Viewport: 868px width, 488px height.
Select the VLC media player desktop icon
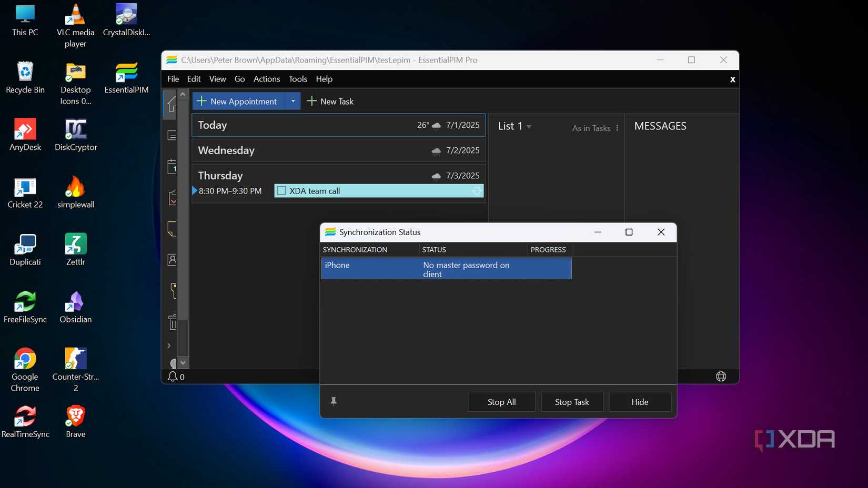click(x=75, y=26)
